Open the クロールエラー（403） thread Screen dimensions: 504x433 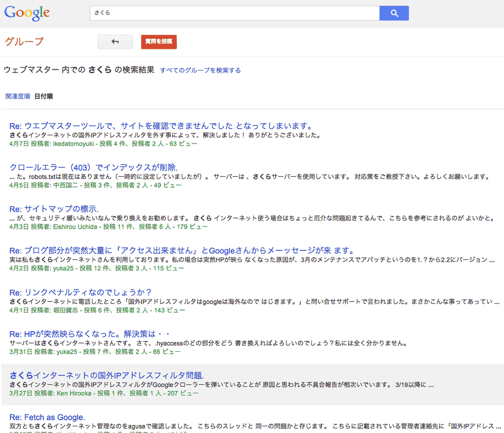(x=94, y=167)
